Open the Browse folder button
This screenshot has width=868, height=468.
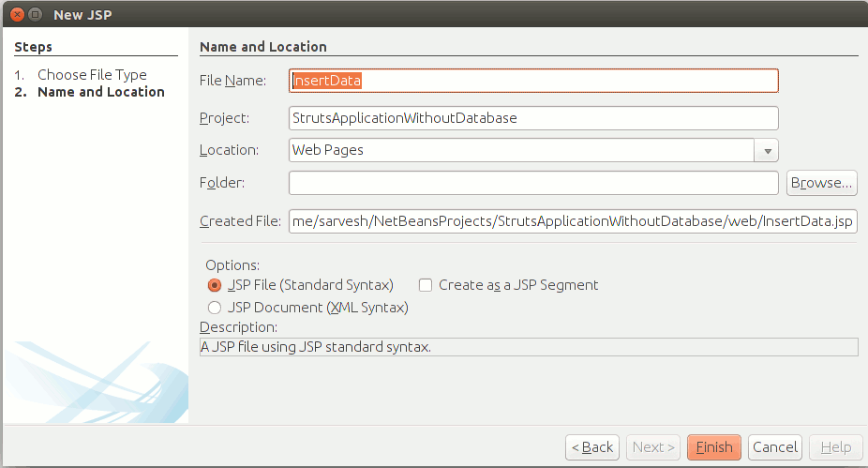821,183
